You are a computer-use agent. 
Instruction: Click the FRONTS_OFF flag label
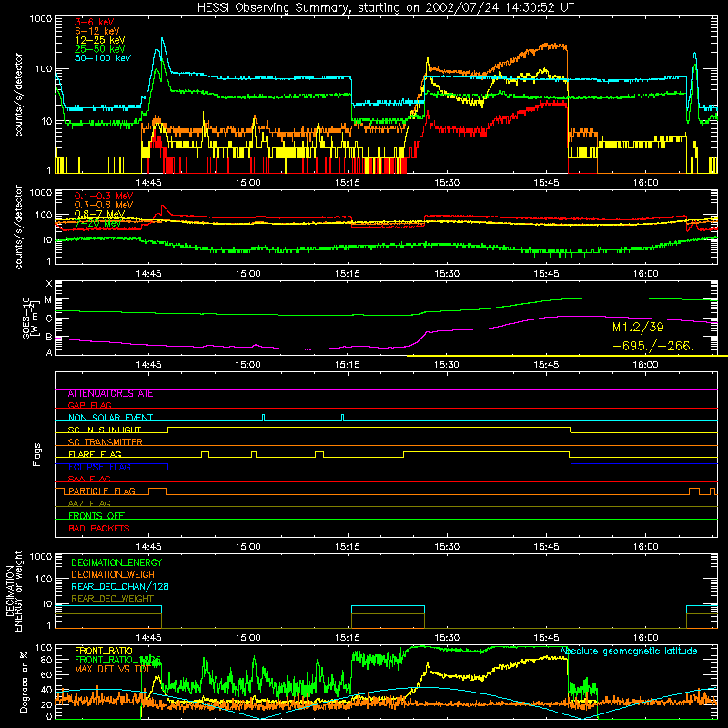(x=96, y=516)
